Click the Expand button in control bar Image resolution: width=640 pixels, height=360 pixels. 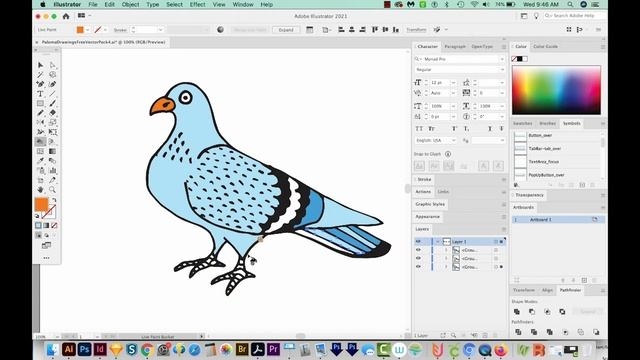[x=286, y=30]
